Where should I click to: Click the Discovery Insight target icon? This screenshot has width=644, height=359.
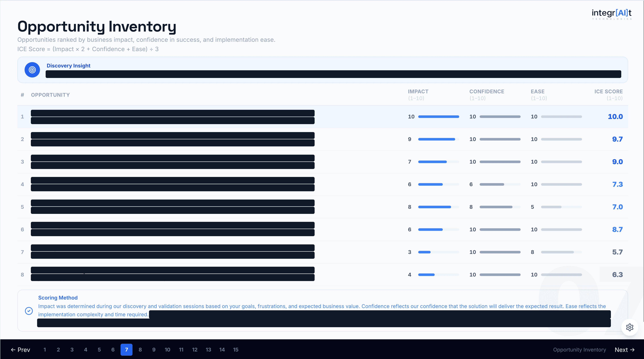click(32, 70)
